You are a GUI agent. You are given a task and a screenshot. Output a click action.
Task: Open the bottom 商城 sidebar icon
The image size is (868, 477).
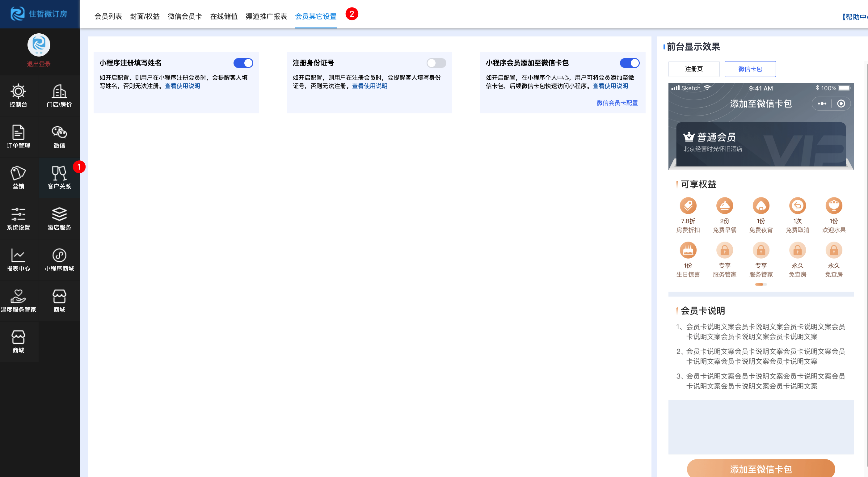(x=18, y=341)
